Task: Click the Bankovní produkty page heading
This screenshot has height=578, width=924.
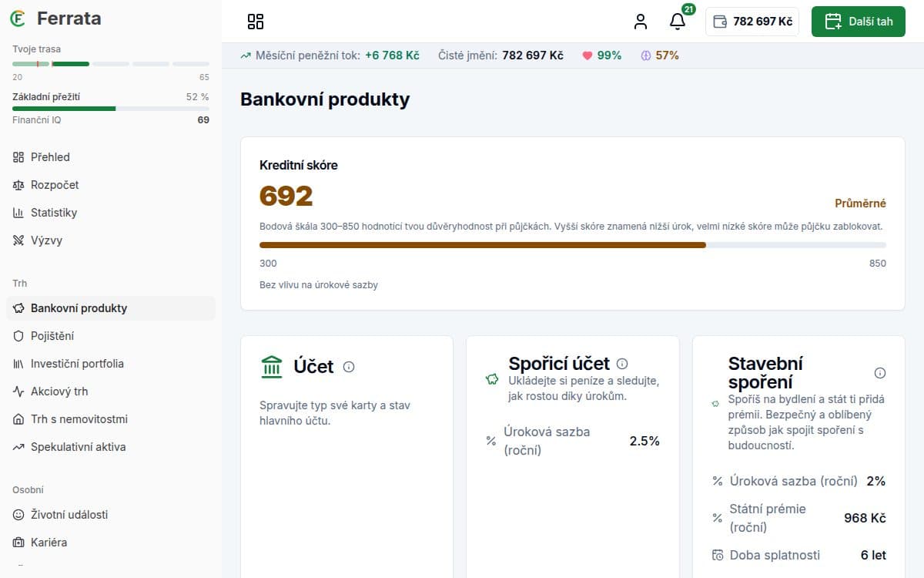Action: click(325, 99)
